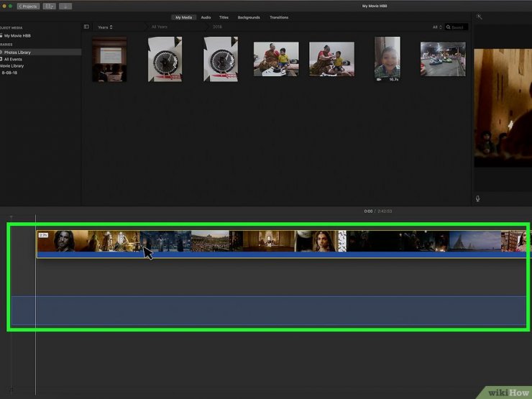Image resolution: width=532 pixels, height=399 pixels.
Task: Click the blue audio waveform strip of the clip
Action: click(282, 254)
